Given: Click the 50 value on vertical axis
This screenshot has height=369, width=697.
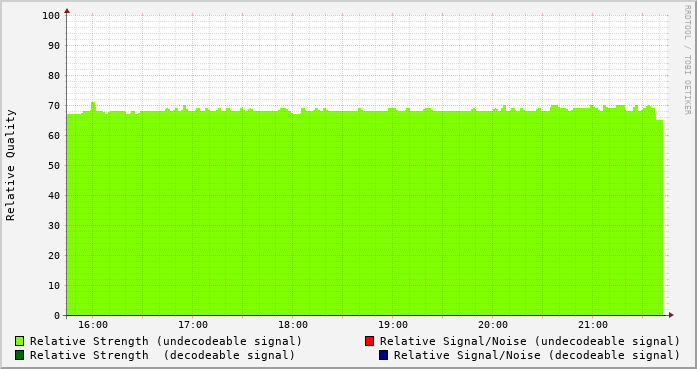Looking at the screenshot, I should point(54,166).
